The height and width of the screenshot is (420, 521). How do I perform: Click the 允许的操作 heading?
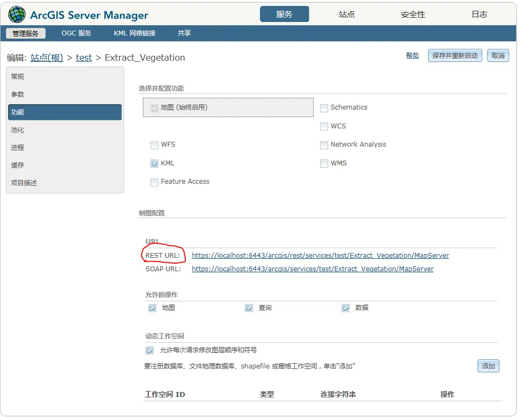(162, 295)
